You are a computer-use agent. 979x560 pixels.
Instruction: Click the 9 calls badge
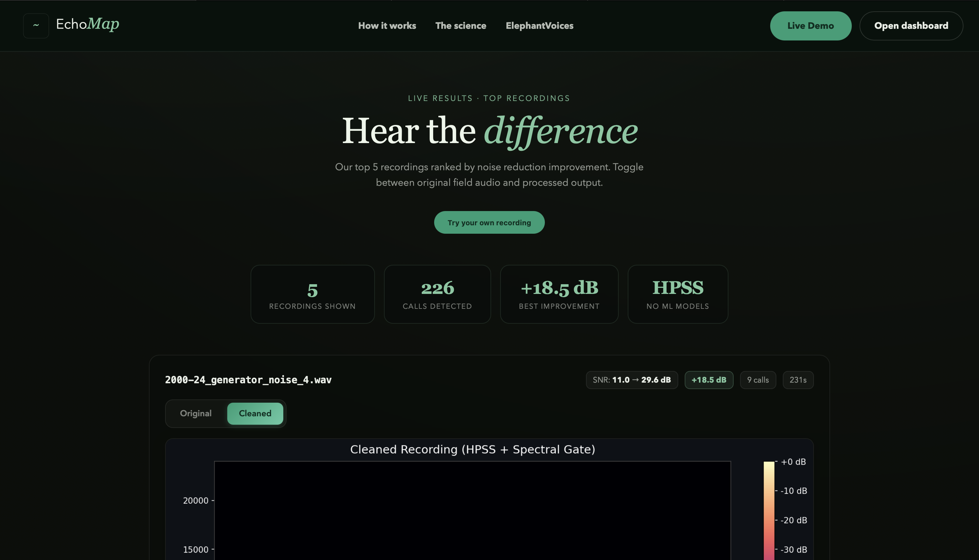pos(758,380)
